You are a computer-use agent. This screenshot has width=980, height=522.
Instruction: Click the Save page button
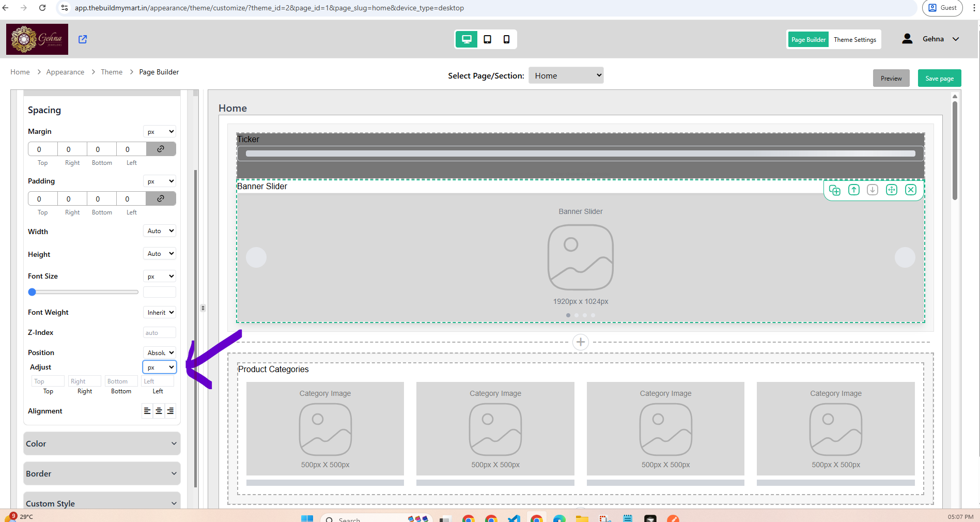[939, 78]
